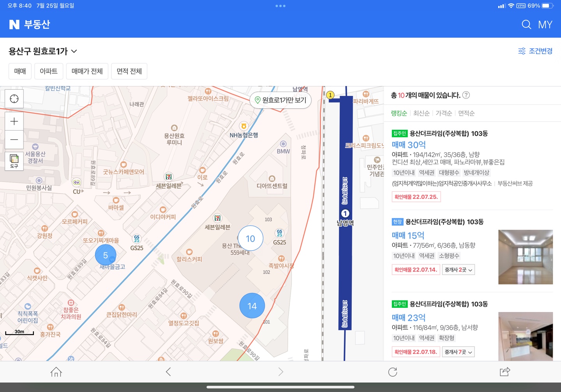
Task: Go to home via house icon
Action: pyautogui.click(x=56, y=372)
